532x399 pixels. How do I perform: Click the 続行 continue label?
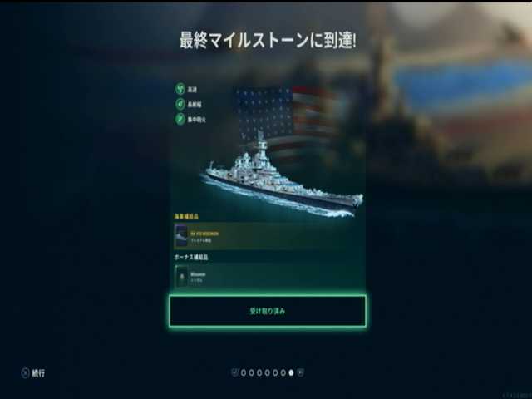coord(38,373)
